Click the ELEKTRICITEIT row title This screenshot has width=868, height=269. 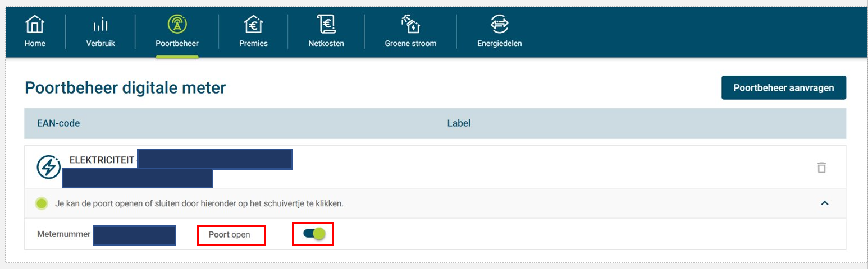[x=102, y=160]
